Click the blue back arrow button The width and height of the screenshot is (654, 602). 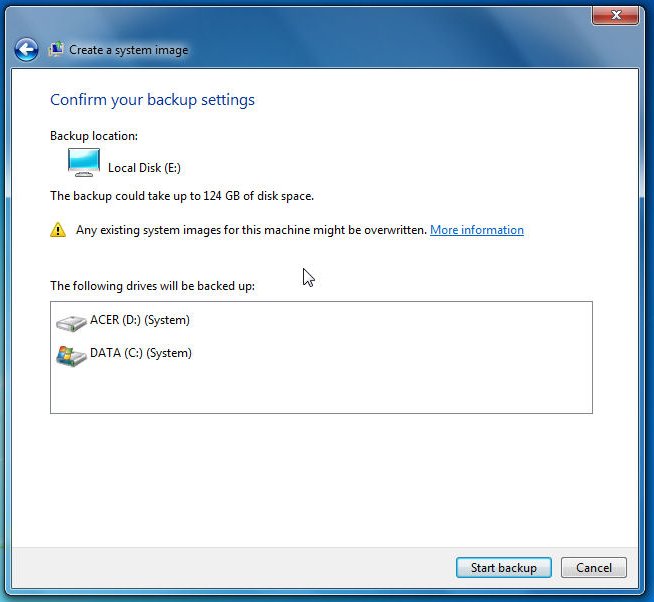(26, 49)
